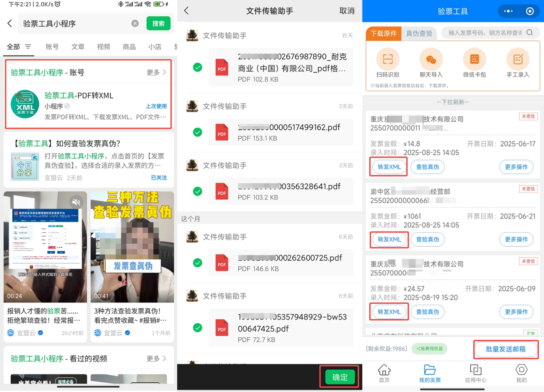
Task: Tap 取消 in 文件传输助手 header
Action: [347, 11]
